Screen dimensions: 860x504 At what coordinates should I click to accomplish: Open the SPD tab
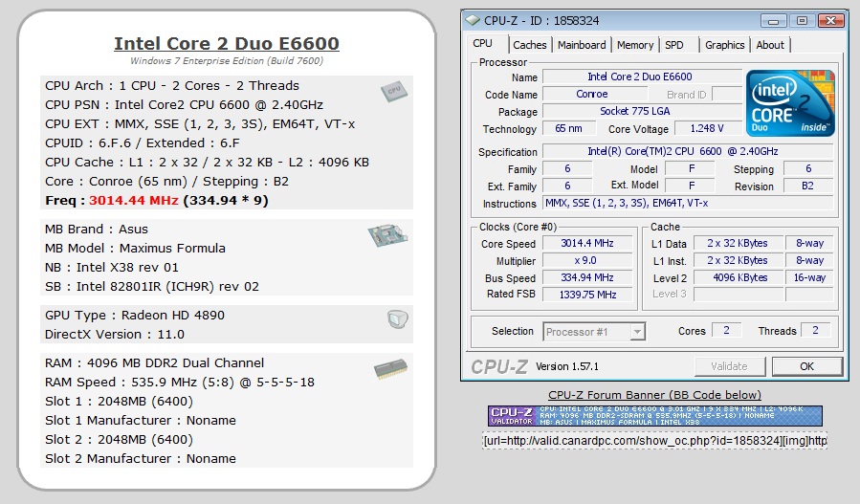(674, 45)
